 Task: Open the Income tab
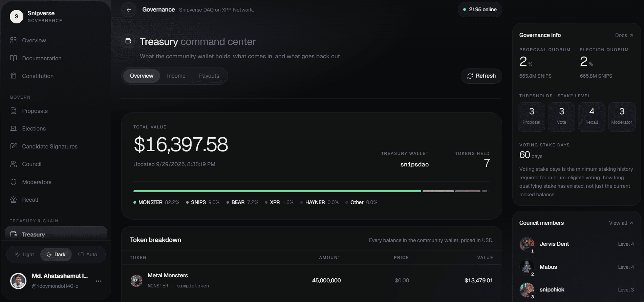tap(176, 76)
